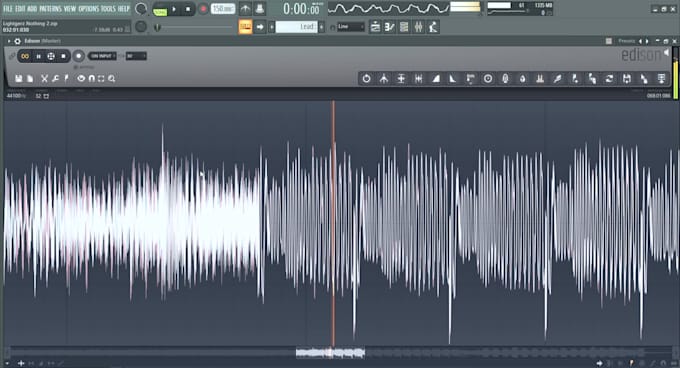
Task: Toggle the highlighted orange pattern button
Action: tap(245, 27)
